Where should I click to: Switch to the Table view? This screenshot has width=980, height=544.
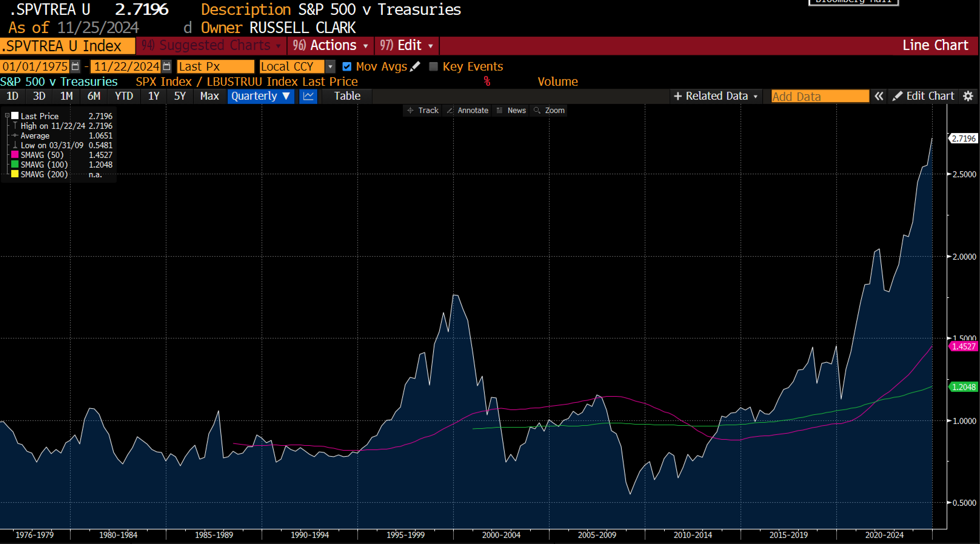(347, 96)
